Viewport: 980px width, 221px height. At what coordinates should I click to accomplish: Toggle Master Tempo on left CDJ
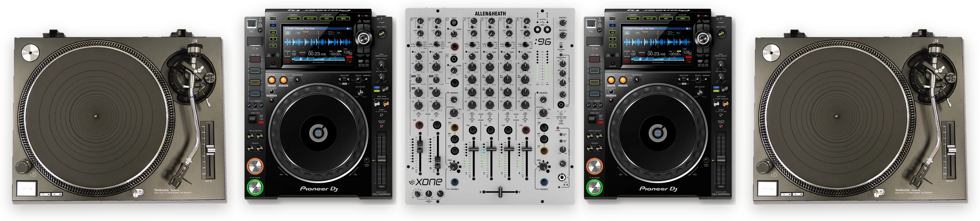[x=382, y=126]
